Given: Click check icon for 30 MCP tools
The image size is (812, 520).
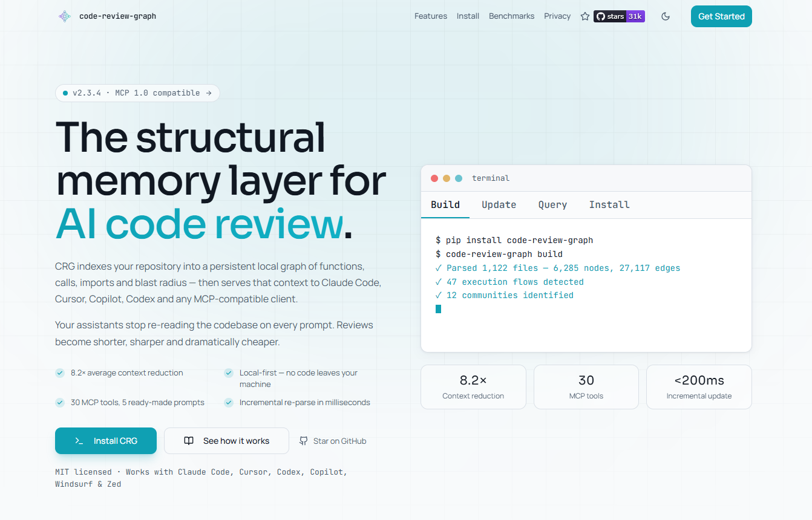Looking at the screenshot, I should (x=60, y=402).
